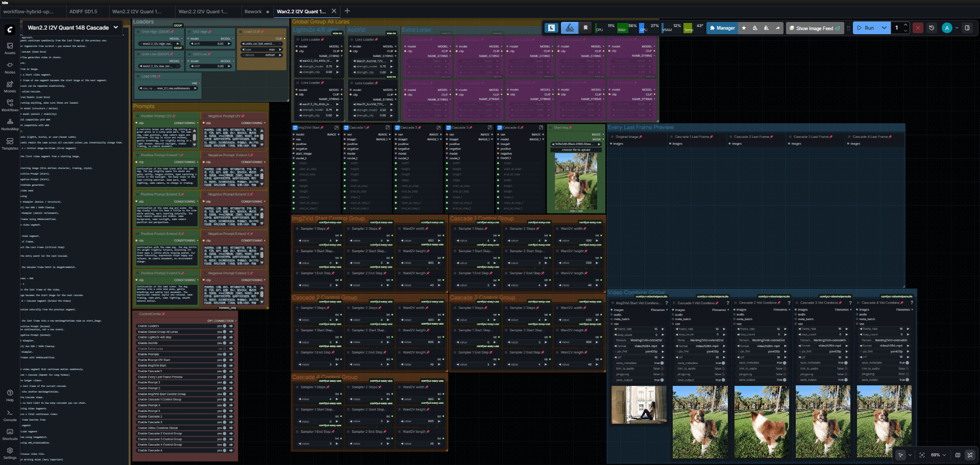Click the ComfyUI logo icon
The image size is (980, 465).
click(x=10, y=30)
